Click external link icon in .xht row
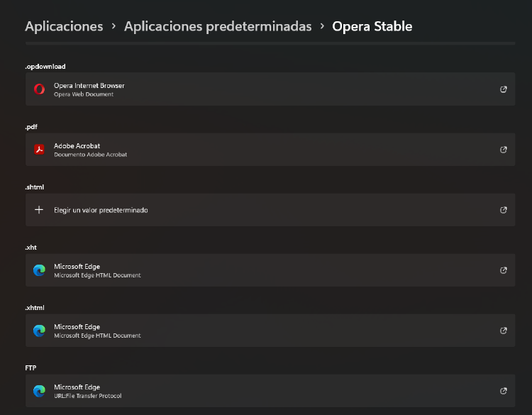 504,270
